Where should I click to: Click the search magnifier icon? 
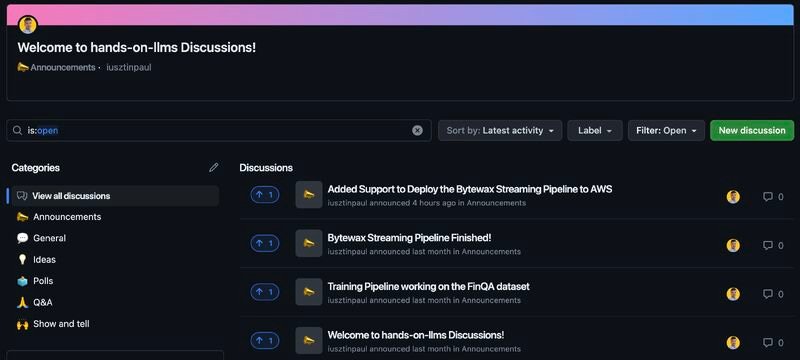pos(17,131)
